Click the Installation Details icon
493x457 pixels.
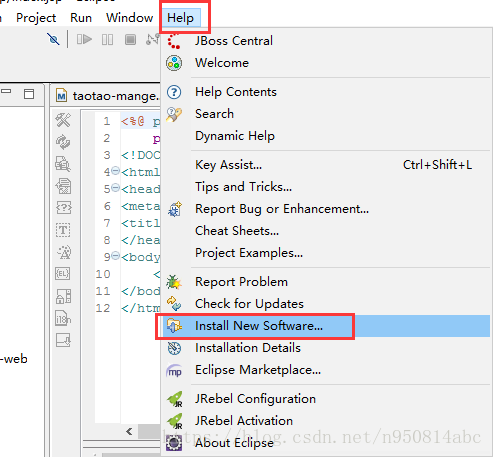coord(174,348)
